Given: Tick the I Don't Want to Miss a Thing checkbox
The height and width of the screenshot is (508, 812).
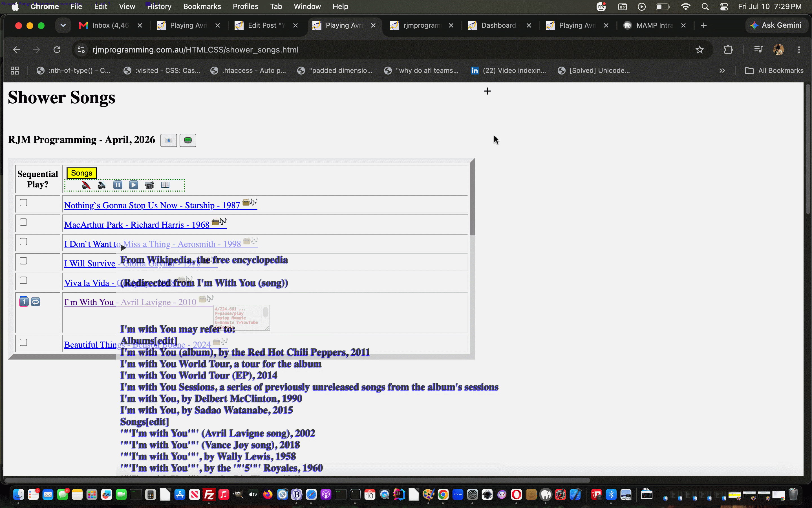Looking at the screenshot, I should coord(23,242).
